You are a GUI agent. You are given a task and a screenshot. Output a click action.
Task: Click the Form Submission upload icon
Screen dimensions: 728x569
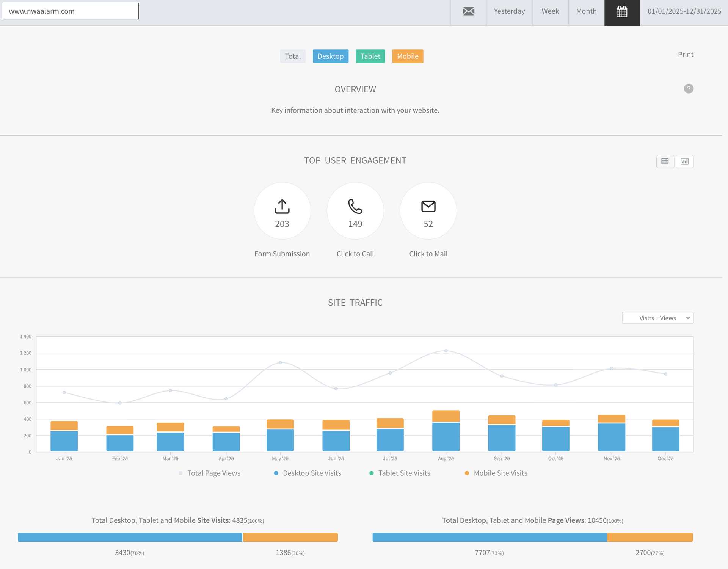[282, 207]
